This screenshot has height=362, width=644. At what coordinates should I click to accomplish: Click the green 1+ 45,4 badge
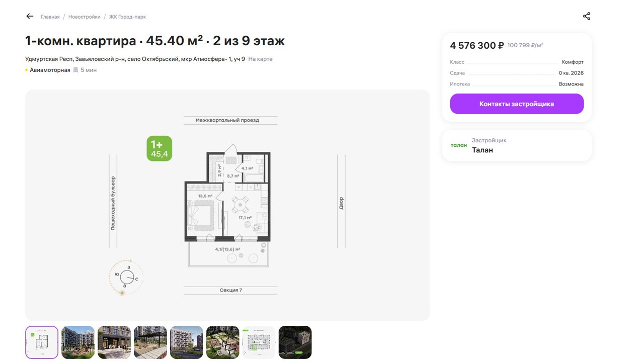tap(159, 149)
